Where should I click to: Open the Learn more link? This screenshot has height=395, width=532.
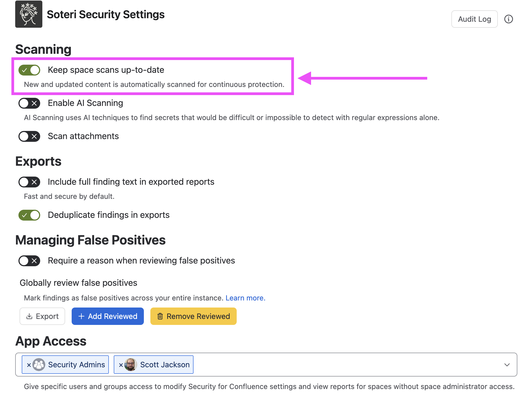click(x=245, y=298)
